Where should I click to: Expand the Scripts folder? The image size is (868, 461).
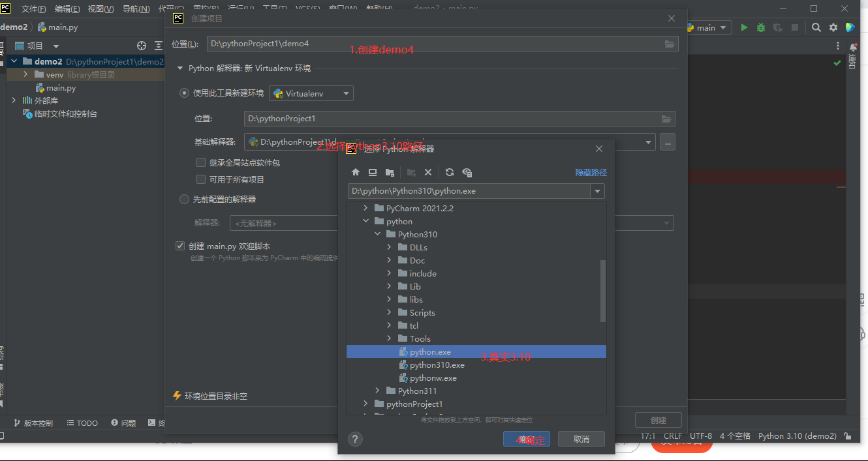tap(389, 312)
